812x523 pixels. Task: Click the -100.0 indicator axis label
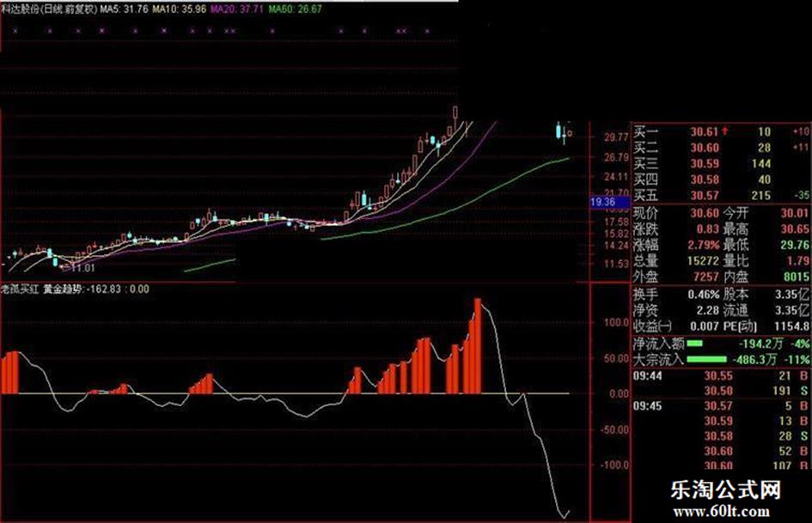click(x=614, y=465)
